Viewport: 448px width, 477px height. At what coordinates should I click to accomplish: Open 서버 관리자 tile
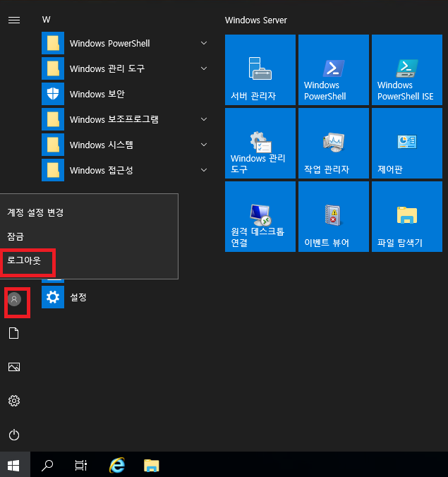(260, 70)
